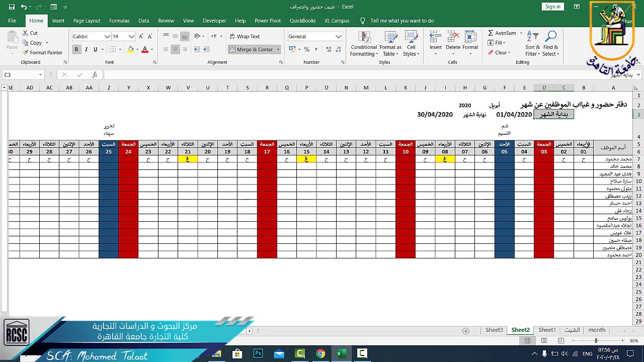Viewport: 644px width, 362px height.
Task: Toggle Bold formatting
Action: pyautogui.click(x=76, y=49)
